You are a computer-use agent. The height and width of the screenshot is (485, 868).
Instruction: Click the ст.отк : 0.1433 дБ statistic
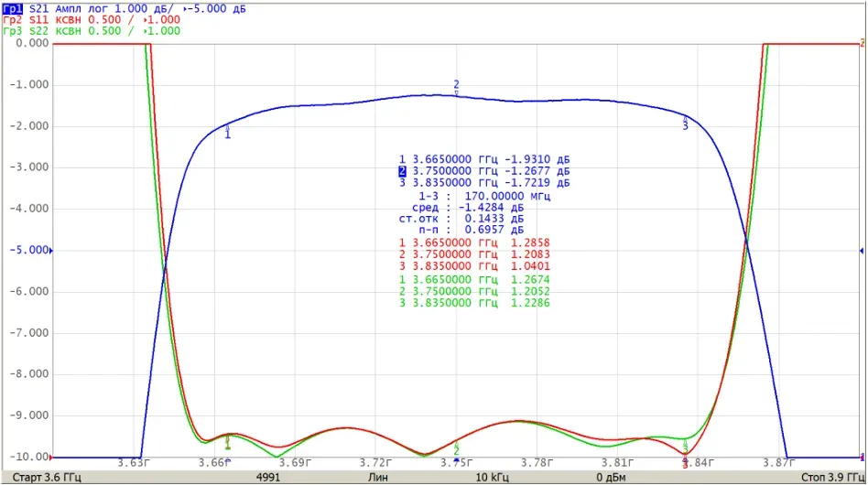coord(461,219)
